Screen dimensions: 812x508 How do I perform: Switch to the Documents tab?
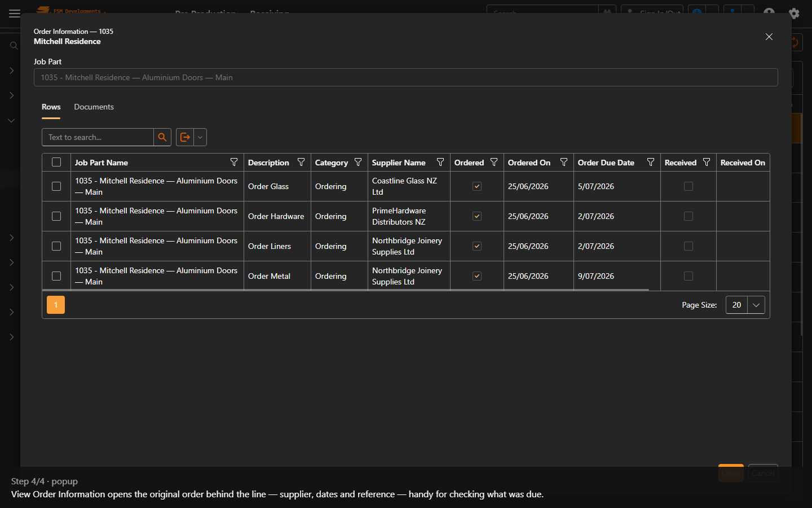94,107
